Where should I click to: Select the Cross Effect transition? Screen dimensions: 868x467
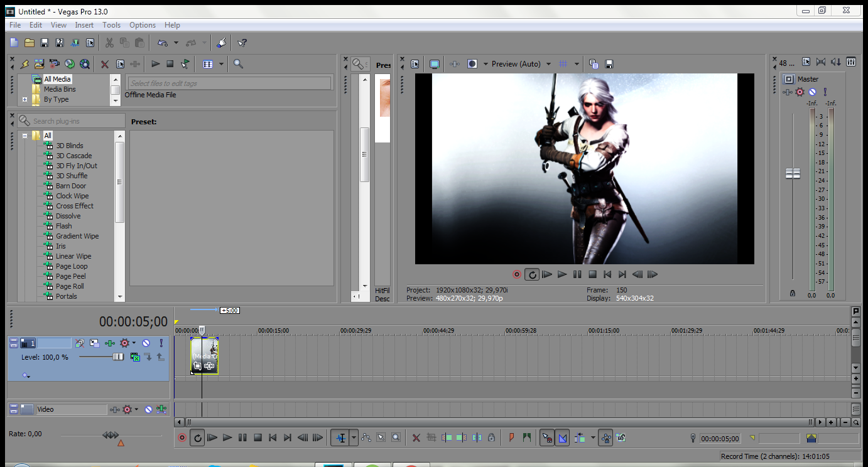[74, 206]
